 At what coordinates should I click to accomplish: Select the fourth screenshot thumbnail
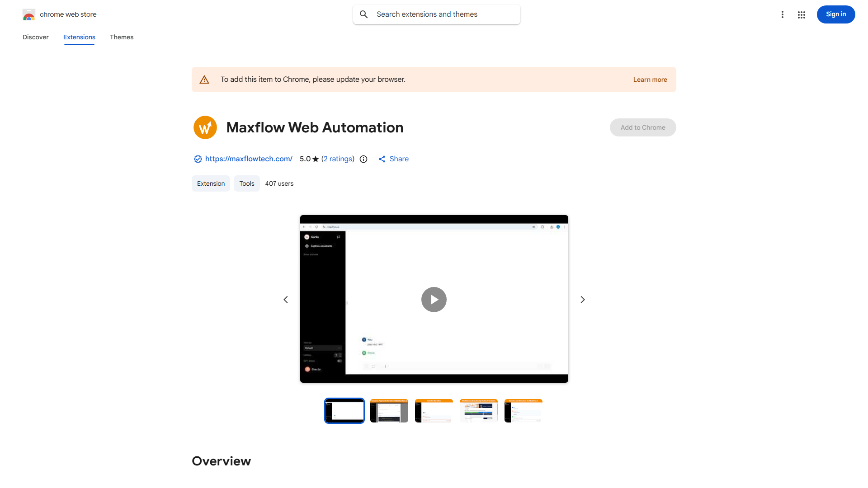tap(478, 410)
